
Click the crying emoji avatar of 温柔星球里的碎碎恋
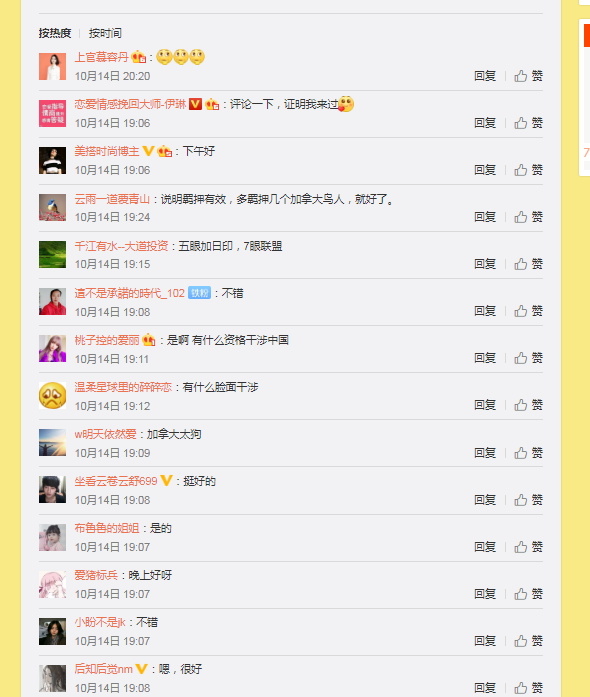(x=52, y=396)
